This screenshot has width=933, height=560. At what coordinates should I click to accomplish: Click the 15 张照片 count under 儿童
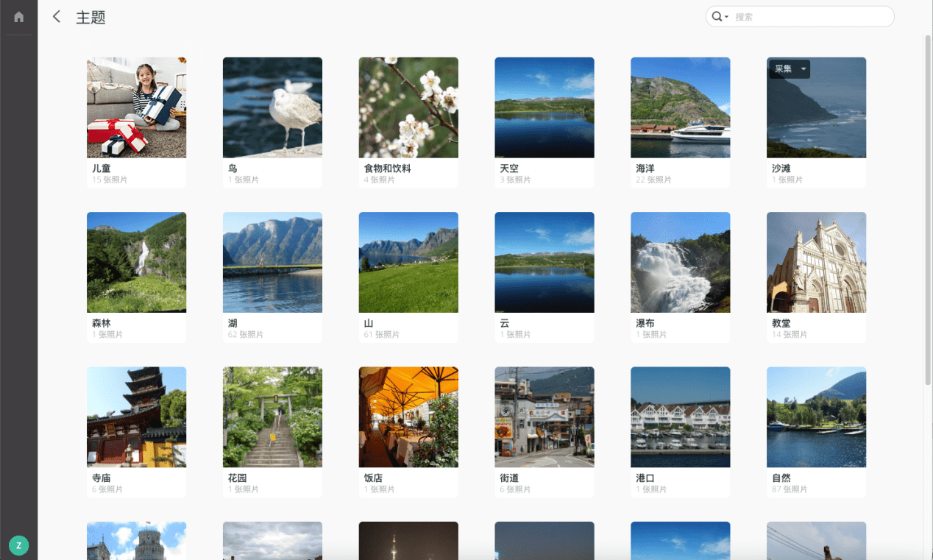click(110, 180)
